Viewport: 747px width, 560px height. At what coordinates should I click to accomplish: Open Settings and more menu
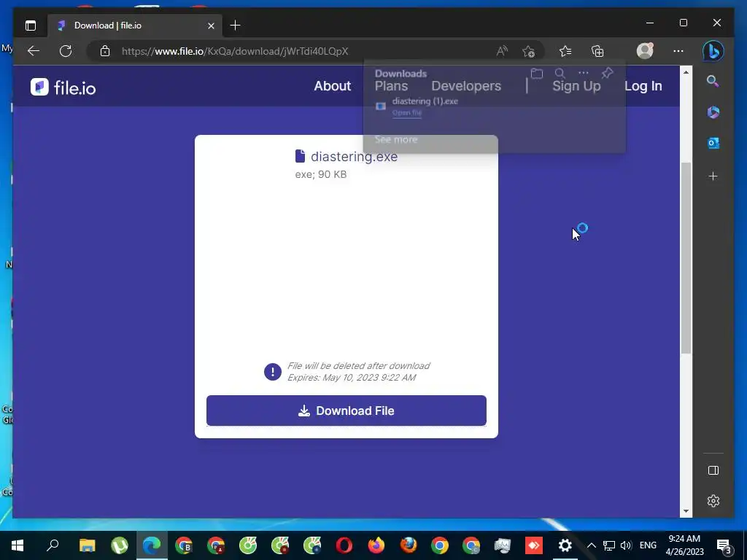coord(678,51)
